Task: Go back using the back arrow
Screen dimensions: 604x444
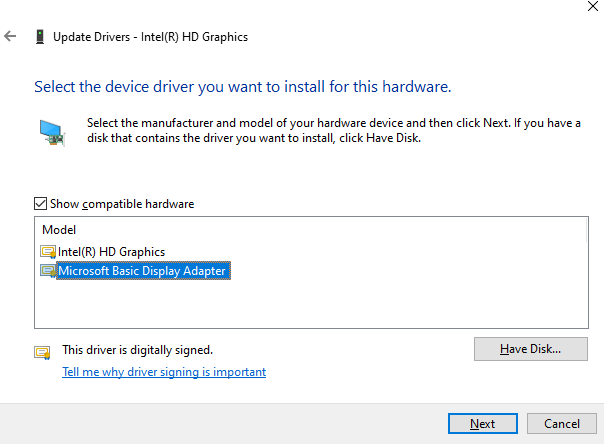Action: pos(10,37)
